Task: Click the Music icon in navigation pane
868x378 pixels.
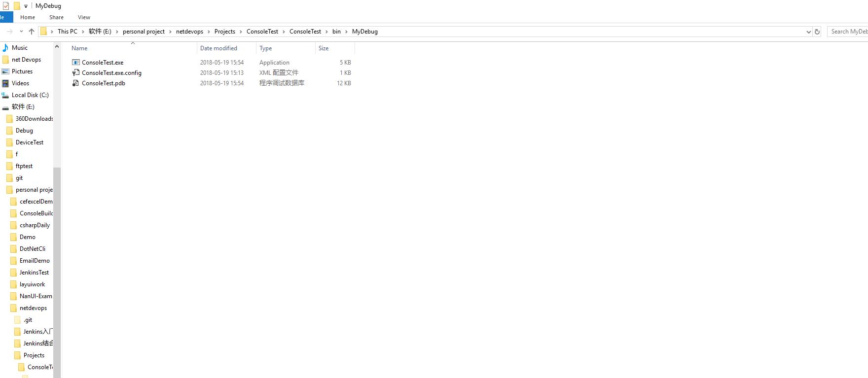Action: [x=5, y=48]
